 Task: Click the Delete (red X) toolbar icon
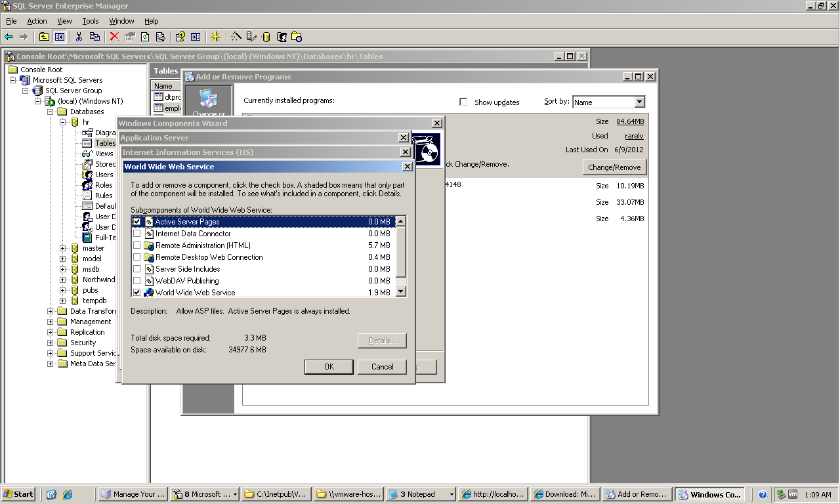point(114,37)
